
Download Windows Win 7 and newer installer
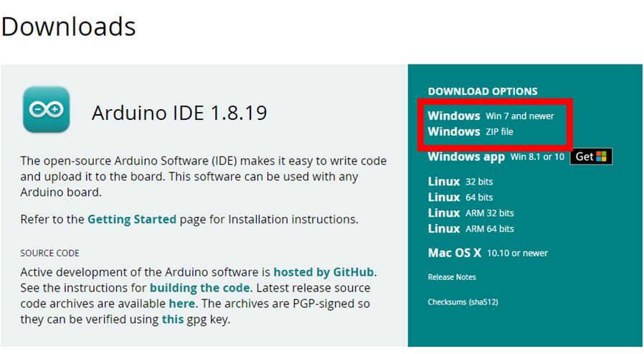pyautogui.click(x=491, y=116)
